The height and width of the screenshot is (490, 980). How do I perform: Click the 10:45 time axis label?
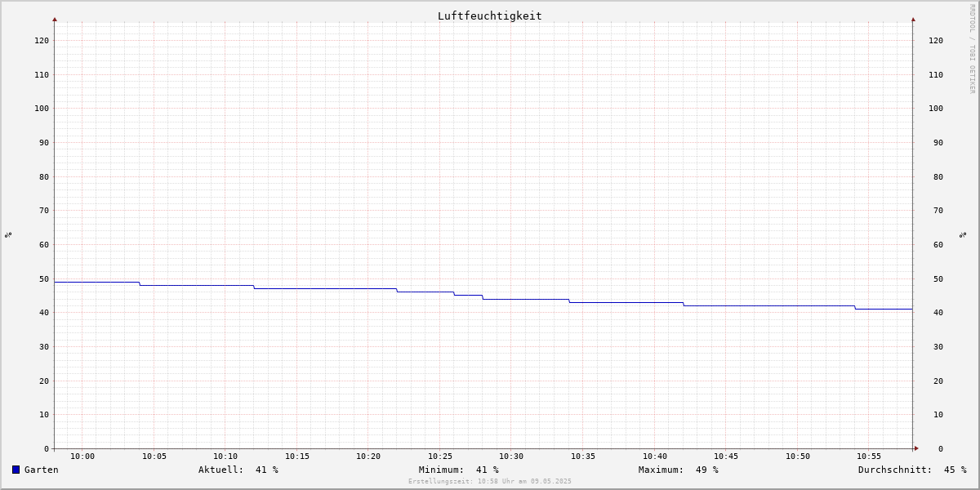726,456
